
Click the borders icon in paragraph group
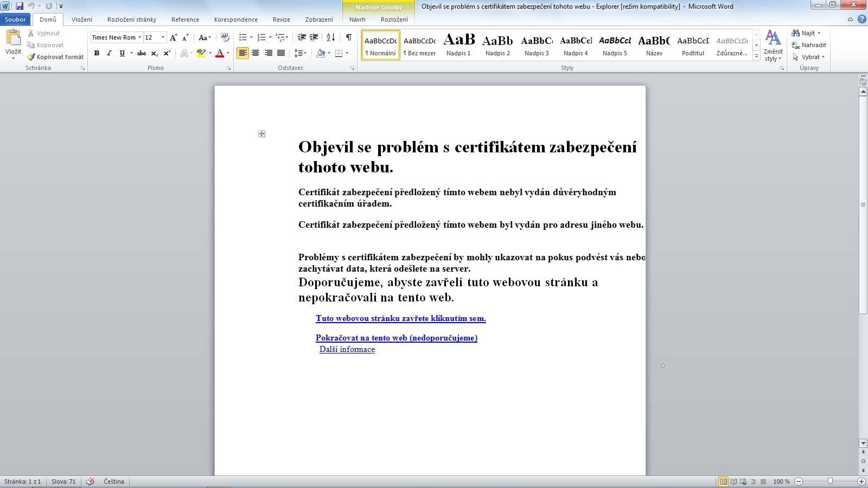click(x=339, y=53)
